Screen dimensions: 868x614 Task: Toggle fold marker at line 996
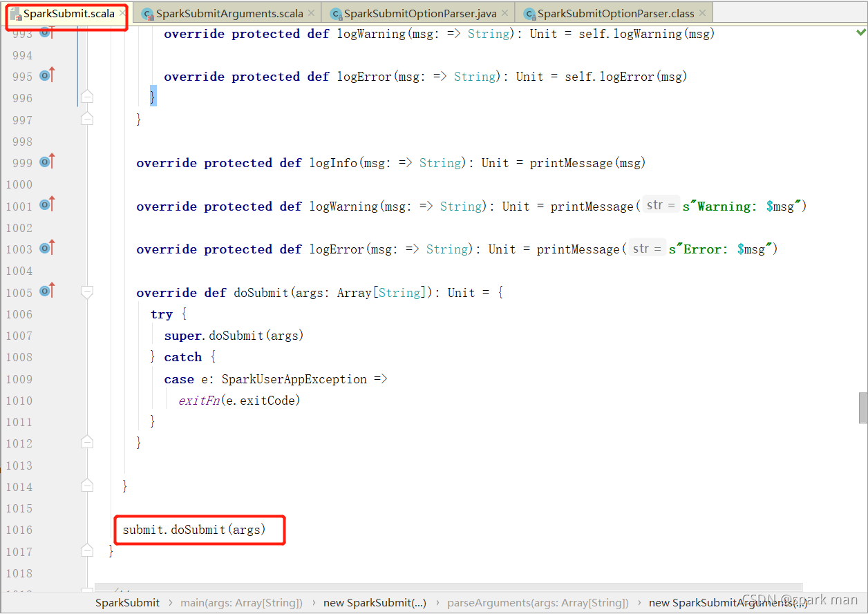pos(87,97)
